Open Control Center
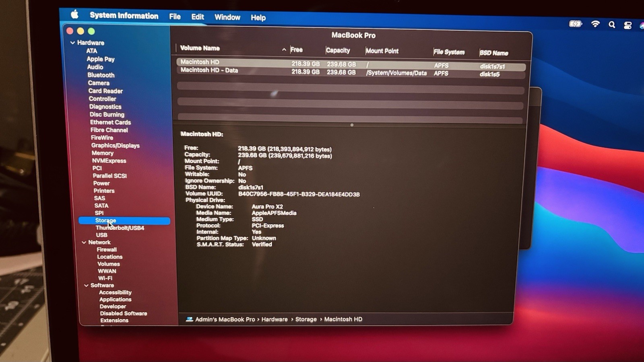Screen dimensions: 644x362 click(627, 26)
